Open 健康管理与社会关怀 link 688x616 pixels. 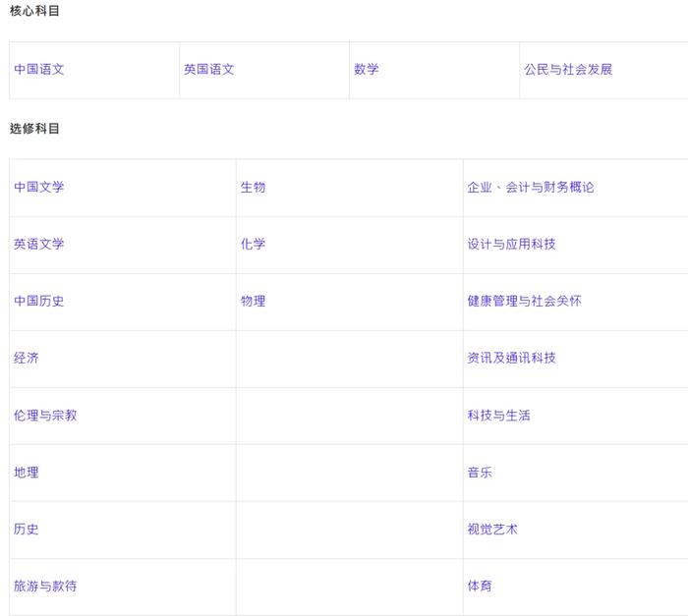(x=524, y=301)
